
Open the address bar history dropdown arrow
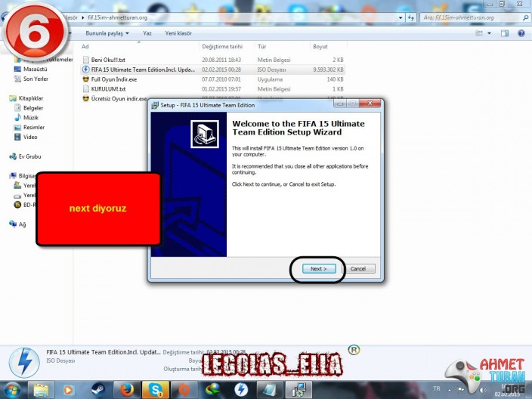(401, 17)
